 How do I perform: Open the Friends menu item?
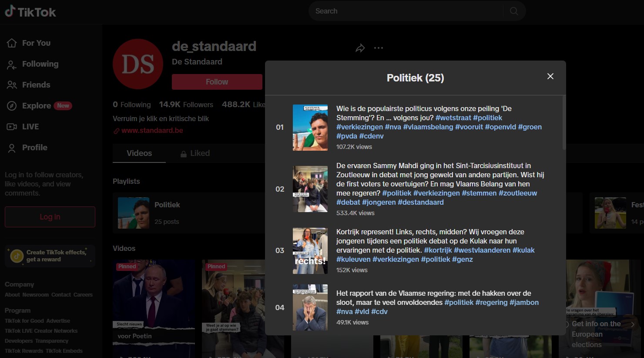click(36, 85)
